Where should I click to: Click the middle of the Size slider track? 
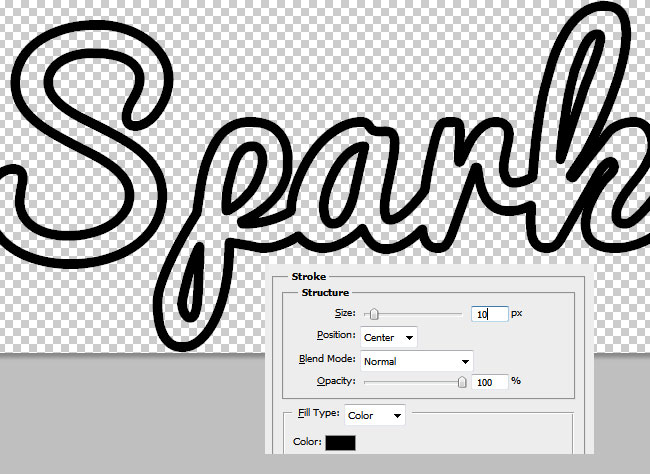(x=413, y=314)
